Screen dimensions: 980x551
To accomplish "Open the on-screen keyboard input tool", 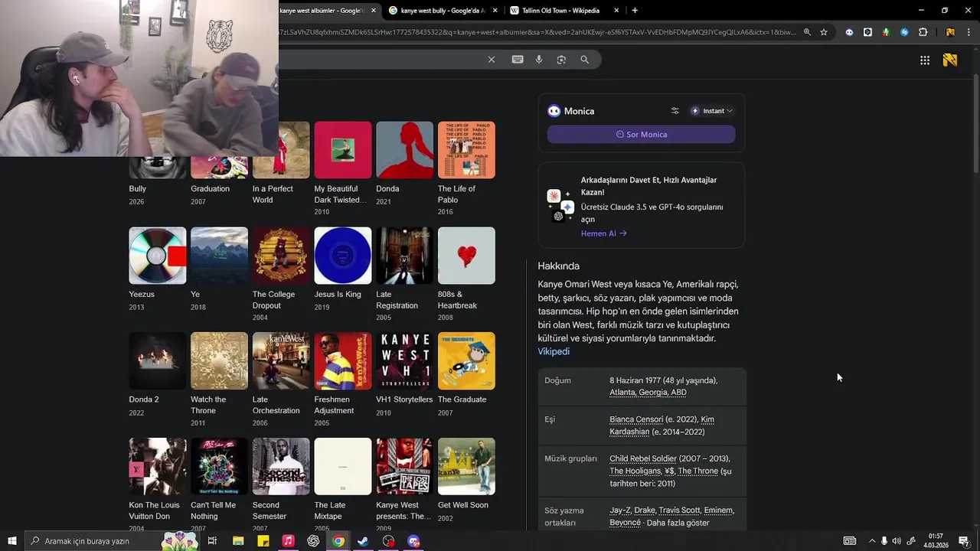I will click(x=518, y=60).
